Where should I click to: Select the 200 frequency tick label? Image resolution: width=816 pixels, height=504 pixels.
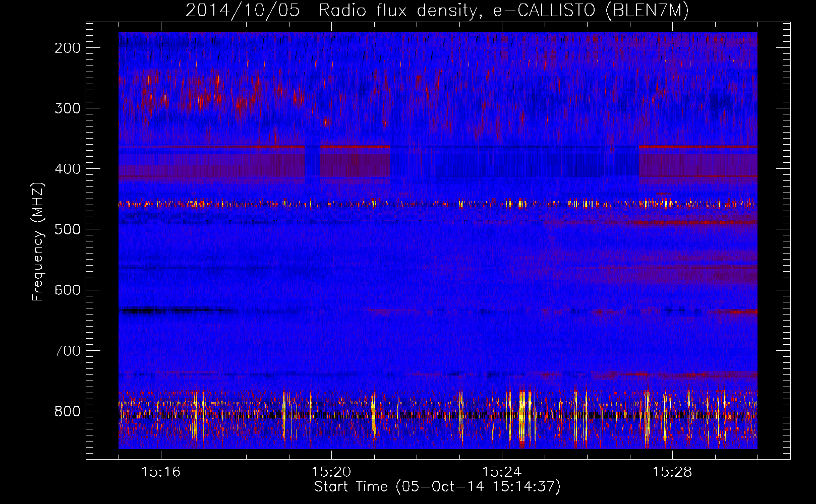click(x=68, y=48)
